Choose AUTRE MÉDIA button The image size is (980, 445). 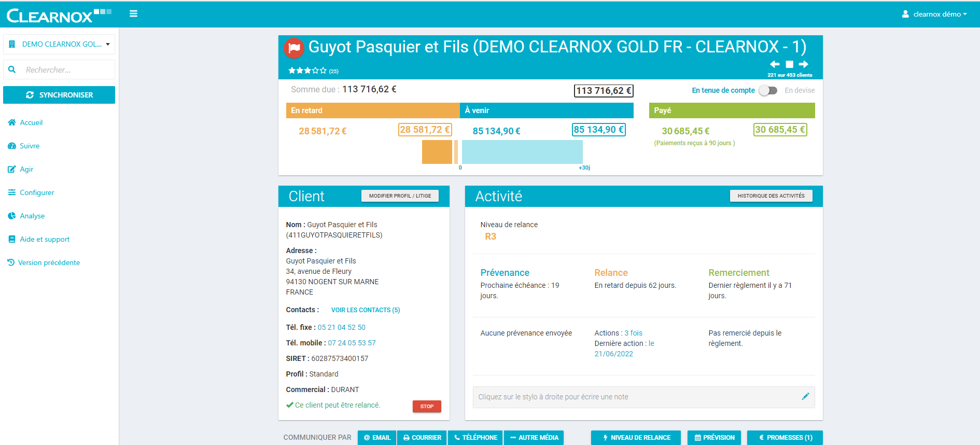click(x=534, y=438)
